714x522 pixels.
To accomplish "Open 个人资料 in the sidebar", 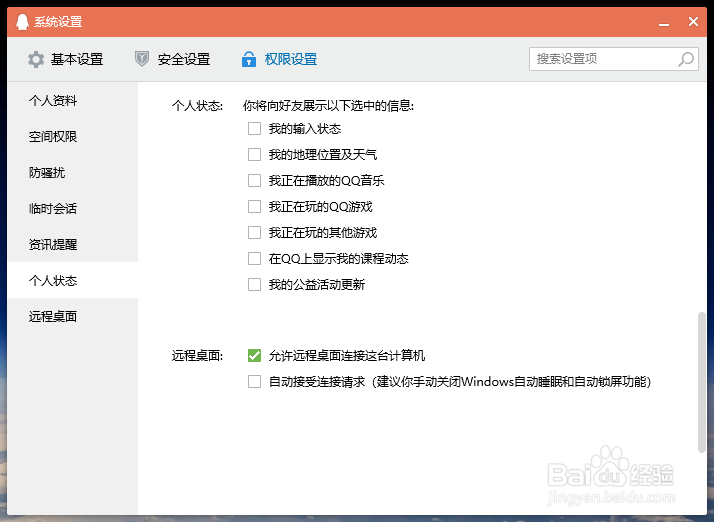I will (72, 100).
